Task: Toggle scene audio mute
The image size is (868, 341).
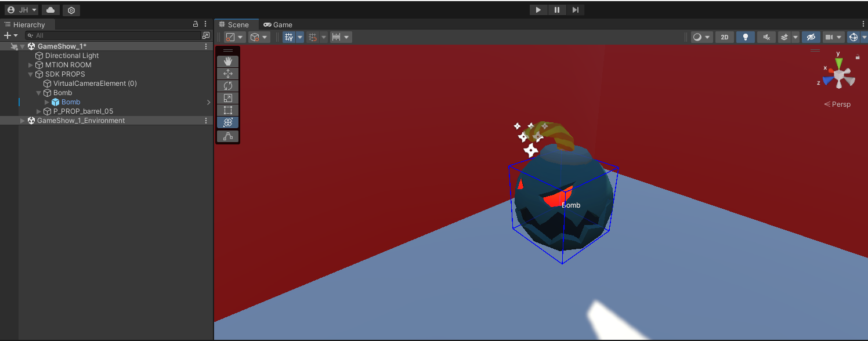Action: [766, 37]
